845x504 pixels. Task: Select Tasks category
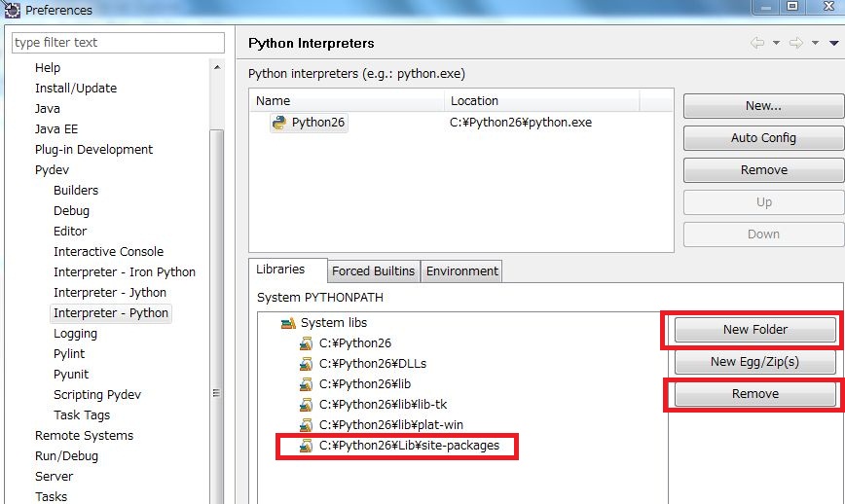[x=52, y=497]
